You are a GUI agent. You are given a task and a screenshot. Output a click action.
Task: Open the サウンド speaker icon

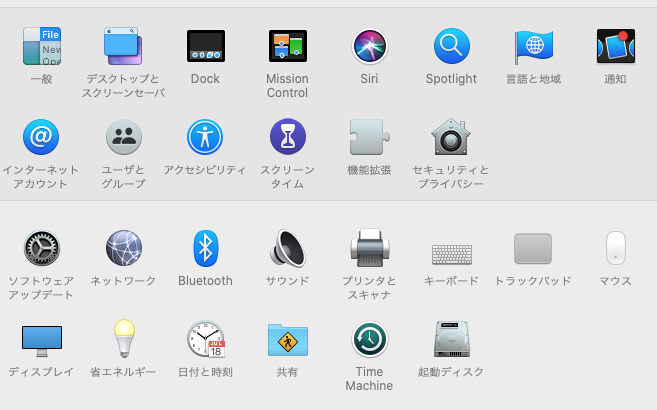click(x=287, y=248)
